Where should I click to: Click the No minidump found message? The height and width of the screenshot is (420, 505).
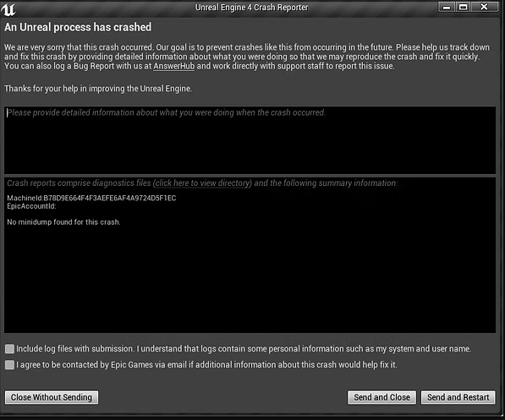[x=63, y=222]
